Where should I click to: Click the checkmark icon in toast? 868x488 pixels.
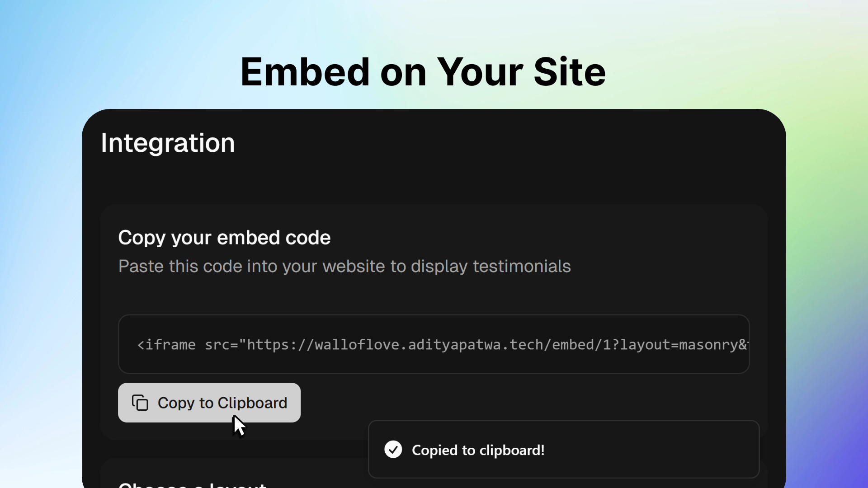pyautogui.click(x=393, y=450)
